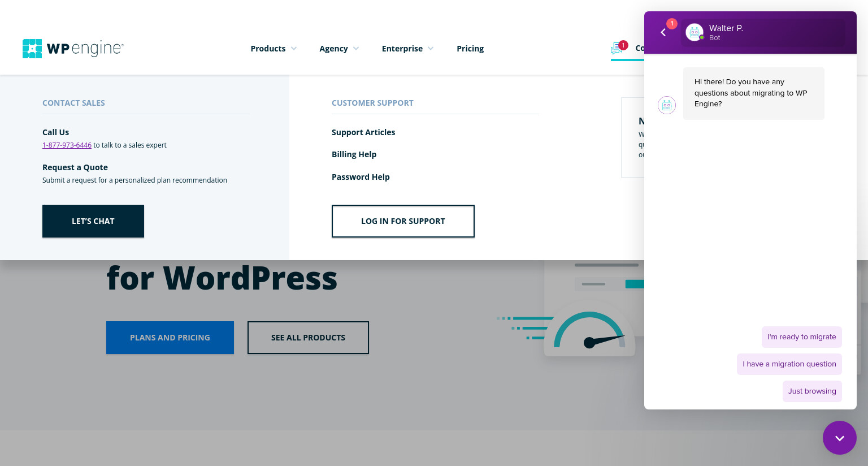The width and height of the screenshot is (868, 466).
Task: Open Support Articles
Action: click(363, 132)
